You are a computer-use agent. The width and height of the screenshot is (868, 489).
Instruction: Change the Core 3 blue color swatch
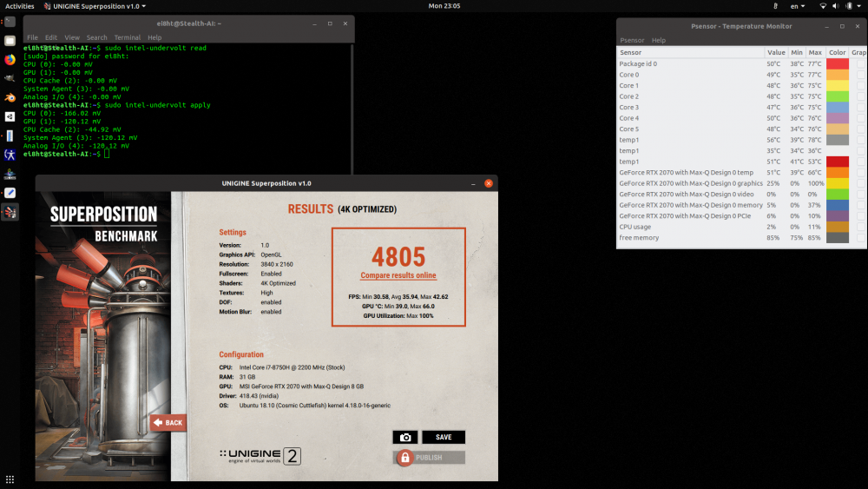pyautogui.click(x=837, y=108)
